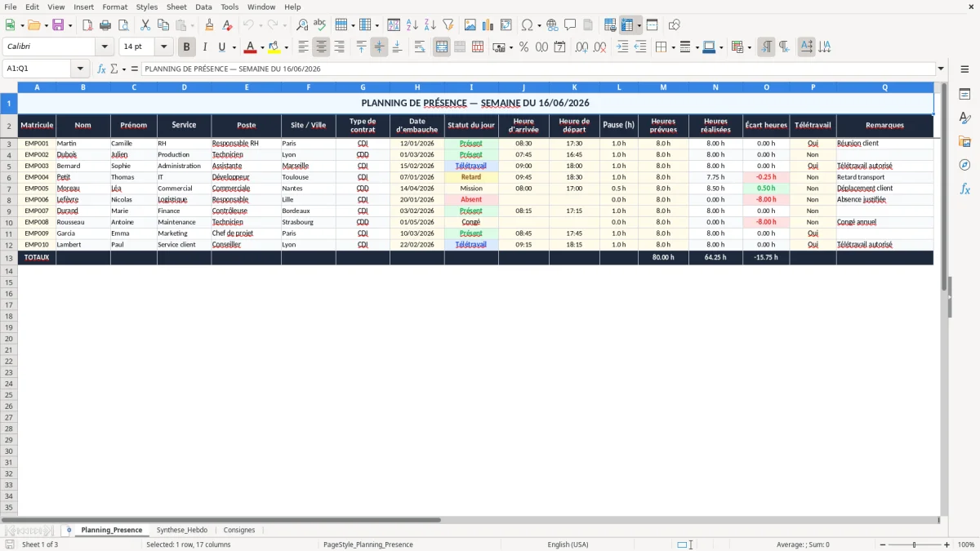Open the Format menu
Viewport: 980px width, 551px height.
(115, 7)
